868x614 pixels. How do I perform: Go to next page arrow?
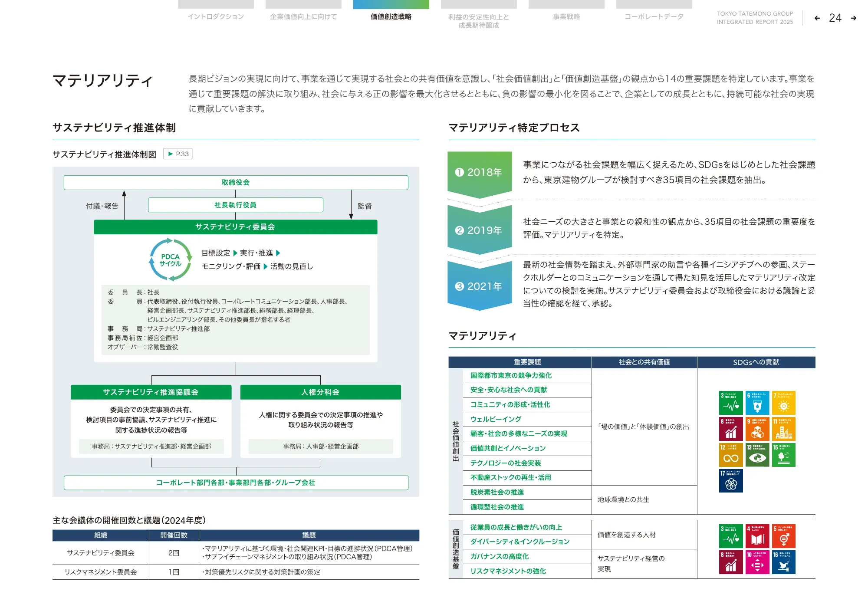coord(853,18)
